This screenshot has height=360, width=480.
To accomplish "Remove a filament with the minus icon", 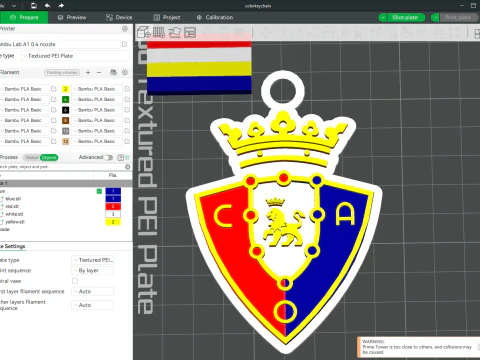I will point(99,72).
